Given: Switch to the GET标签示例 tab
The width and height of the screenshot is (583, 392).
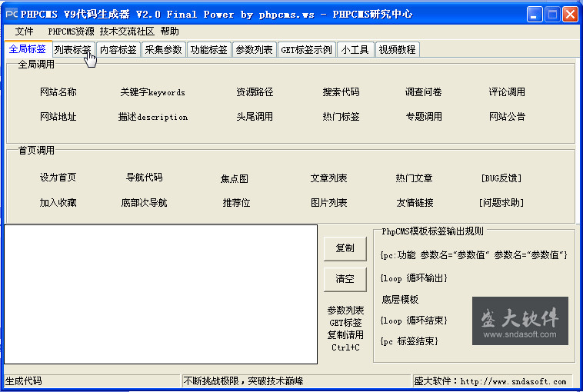Looking at the screenshot, I should [x=306, y=49].
